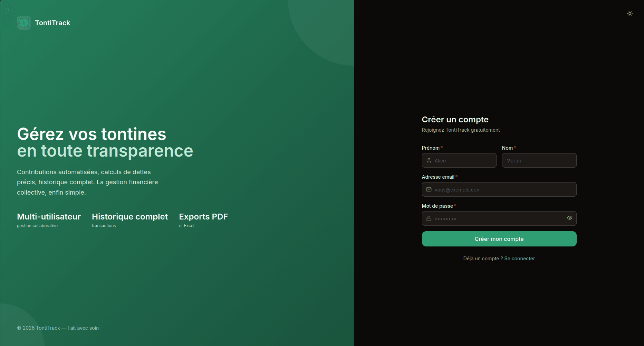Click the 2026 TontiTrack copyright footer
644x346 pixels.
coord(58,328)
